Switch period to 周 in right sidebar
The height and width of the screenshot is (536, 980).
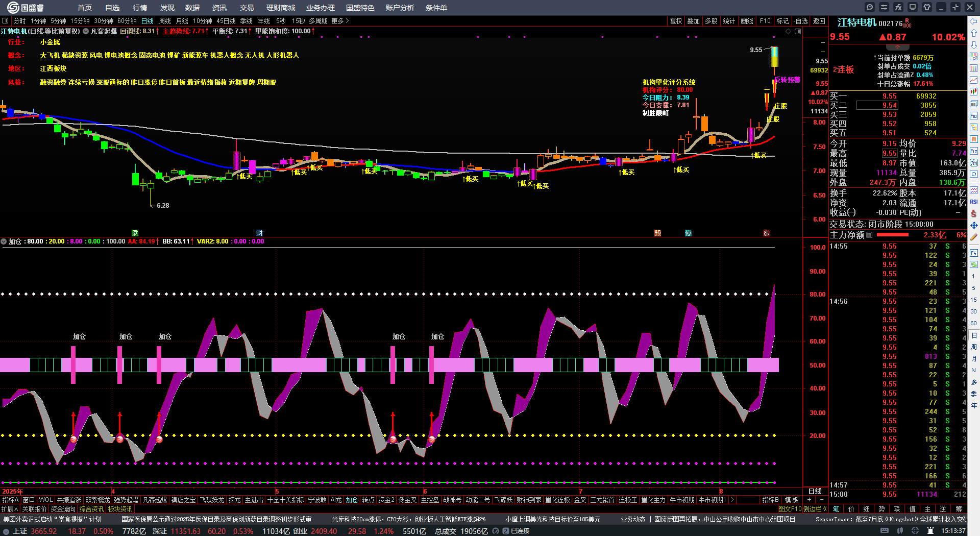[974, 347]
